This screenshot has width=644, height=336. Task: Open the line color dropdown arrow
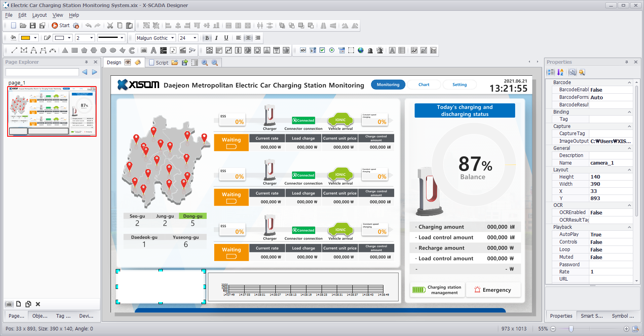pos(69,38)
